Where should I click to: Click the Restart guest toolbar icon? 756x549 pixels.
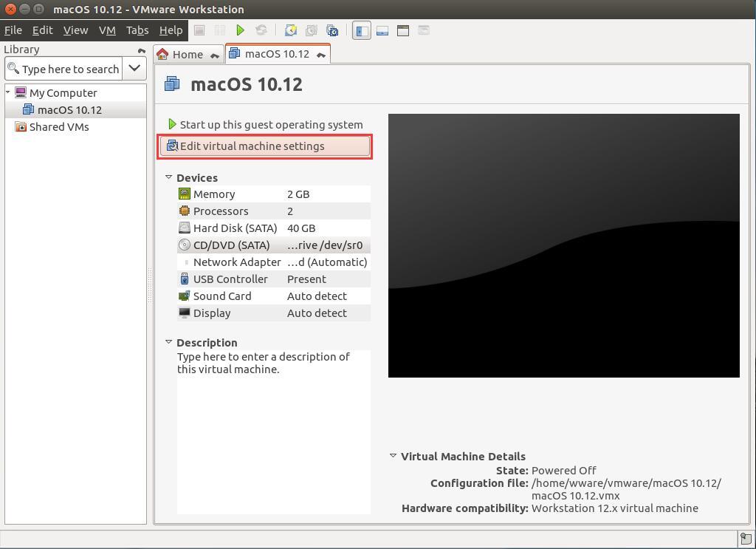261,30
